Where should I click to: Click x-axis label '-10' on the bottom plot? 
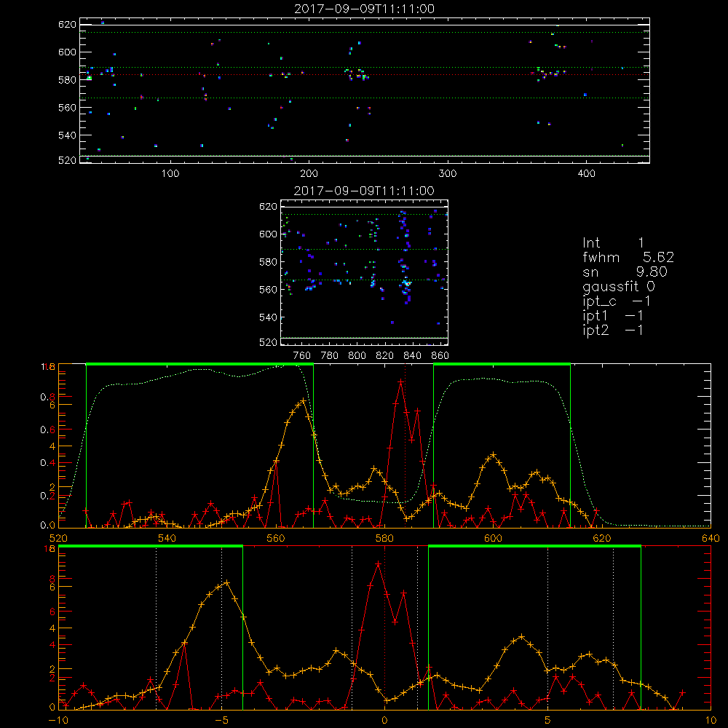click(x=58, y=720)
